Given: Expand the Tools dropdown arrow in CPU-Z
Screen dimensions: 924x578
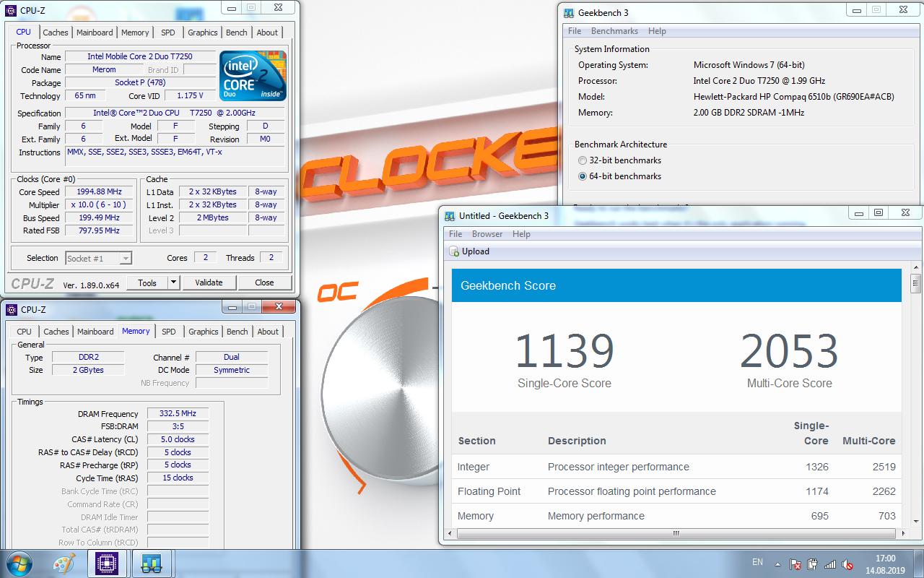Looking at the screenshot, I should coord(173,282).
